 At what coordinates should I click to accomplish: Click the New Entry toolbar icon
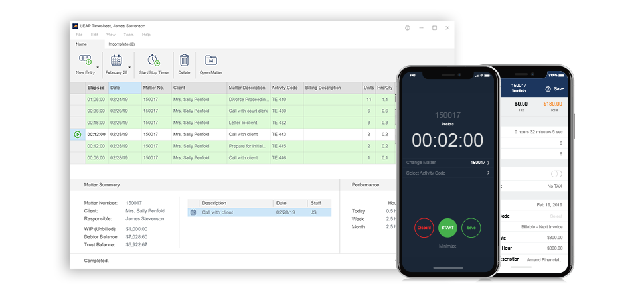point(85,60)
